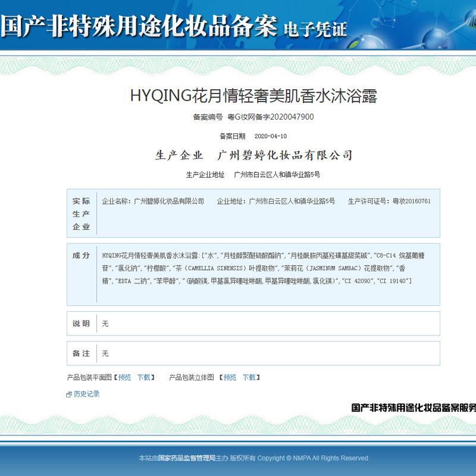Select the 实际生产企业 row label
476x476 pixels.
pos(82,214)
